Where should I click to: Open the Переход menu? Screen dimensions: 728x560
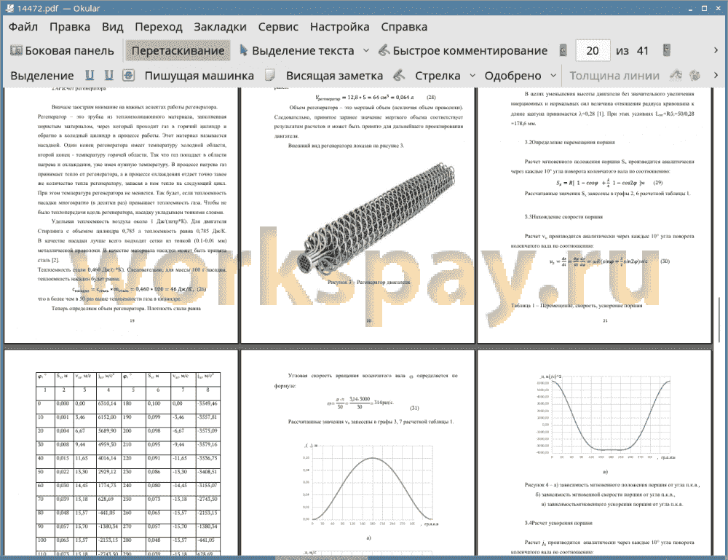point(158,27)
